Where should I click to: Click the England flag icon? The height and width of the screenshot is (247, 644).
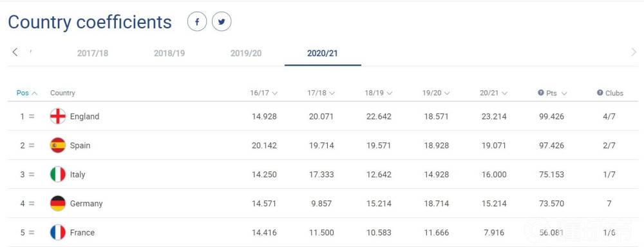coord(58,116)
